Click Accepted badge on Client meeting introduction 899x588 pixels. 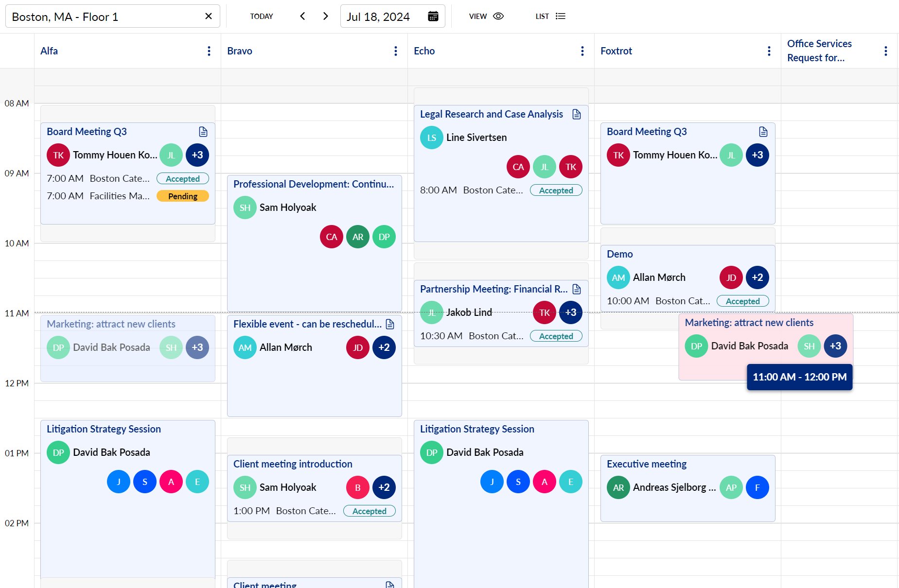[370, 511]
